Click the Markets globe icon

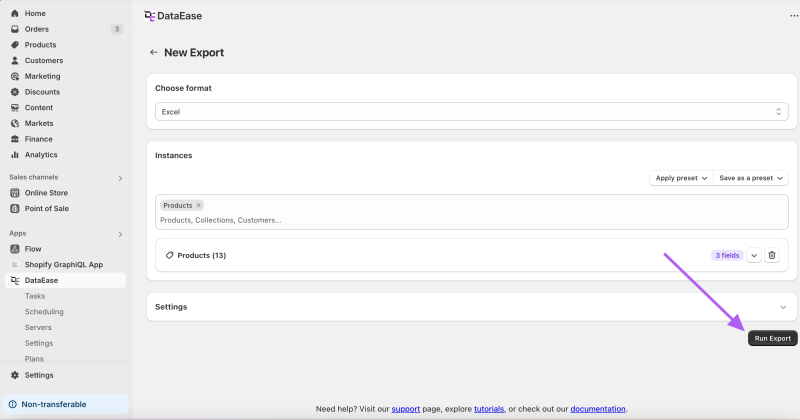point(15,123)
